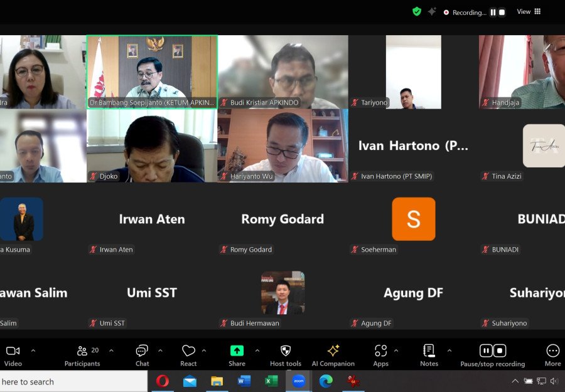Expand the Share options chevron
565x392 pixels.
[x=257, y=350]
